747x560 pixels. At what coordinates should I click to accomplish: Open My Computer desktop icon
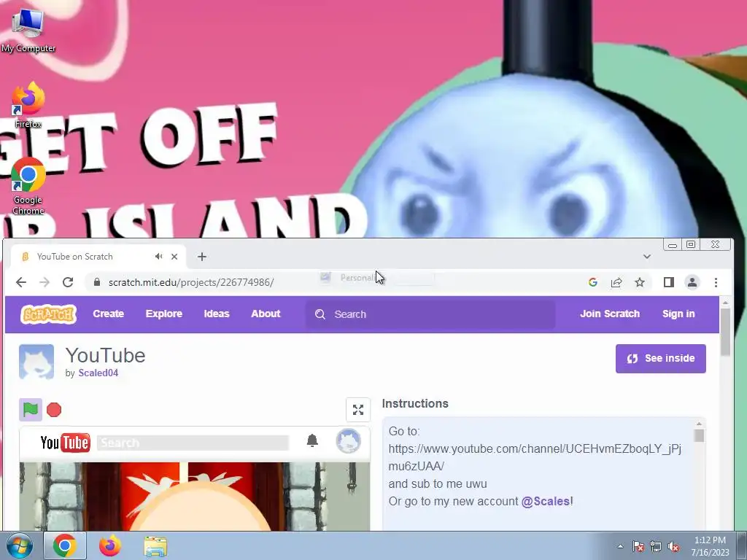(x=28, y=29)
